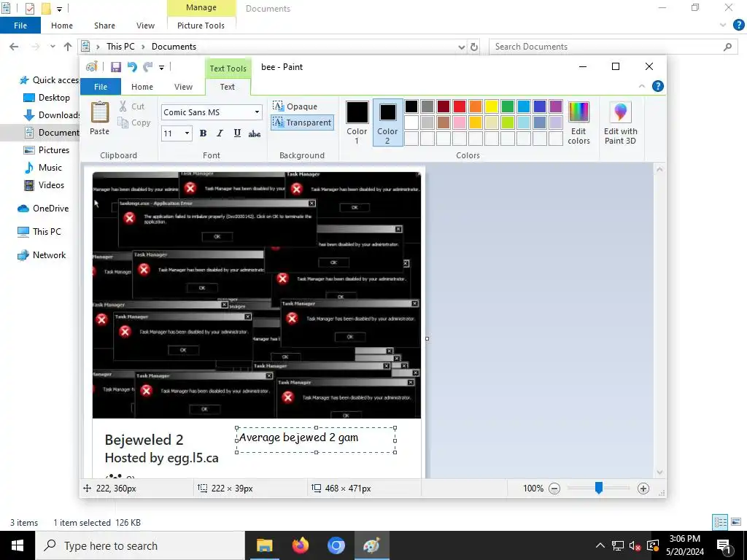The image size is (747, 560).
Task: Toggle Strikethrough text formatting
Action: pos(255,134)
